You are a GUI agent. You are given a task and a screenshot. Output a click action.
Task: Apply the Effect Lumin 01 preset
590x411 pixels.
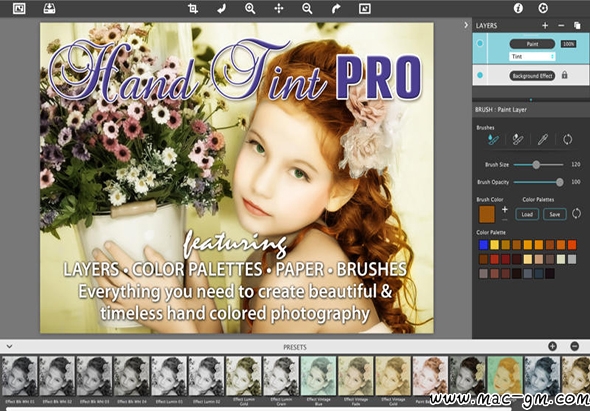[169, 379]
